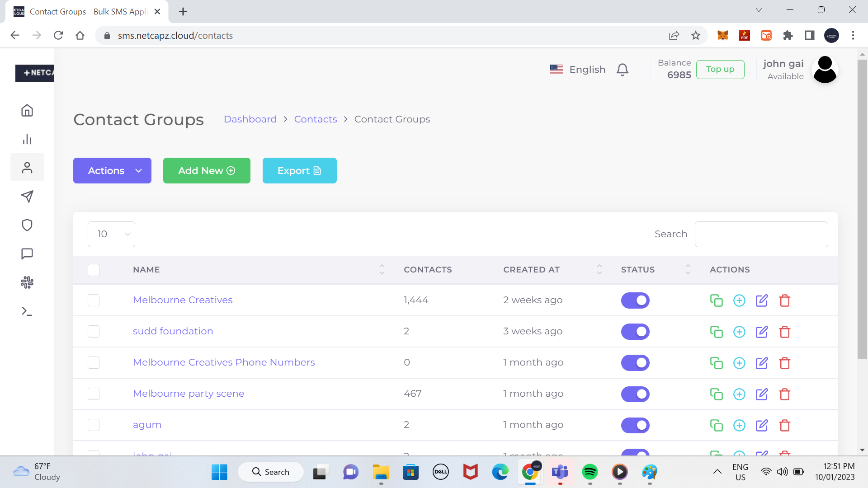868x488 pixels.
Task: Open the paper plane sending icon
Action: 27,196
